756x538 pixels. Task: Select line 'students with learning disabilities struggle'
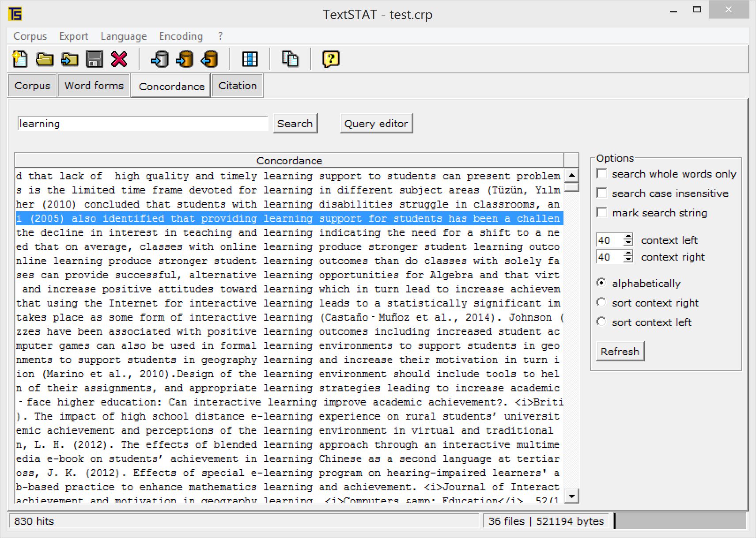coord(289,204)
